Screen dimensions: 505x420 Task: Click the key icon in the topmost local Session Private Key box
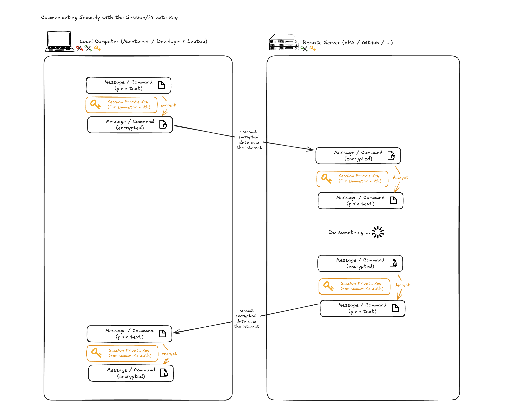95,105
